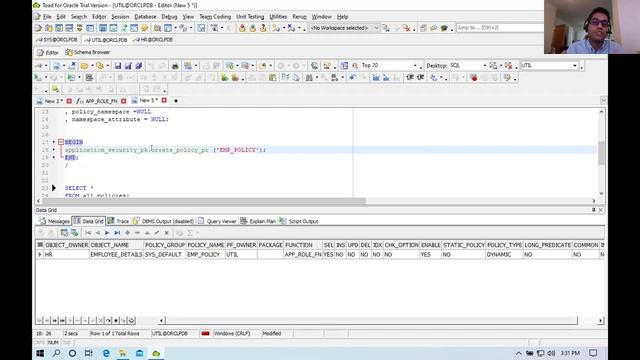This screenshot has height=360, width=640.
Task: Expand the open file dropdown arrow
Action: [92, 66]
